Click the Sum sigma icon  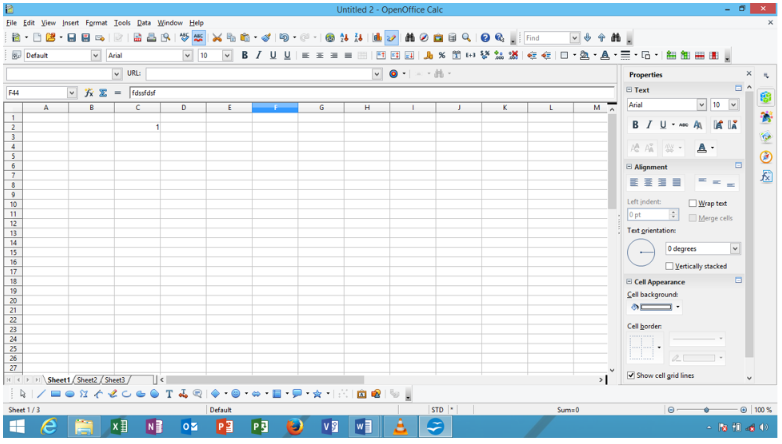click(103, 93)
